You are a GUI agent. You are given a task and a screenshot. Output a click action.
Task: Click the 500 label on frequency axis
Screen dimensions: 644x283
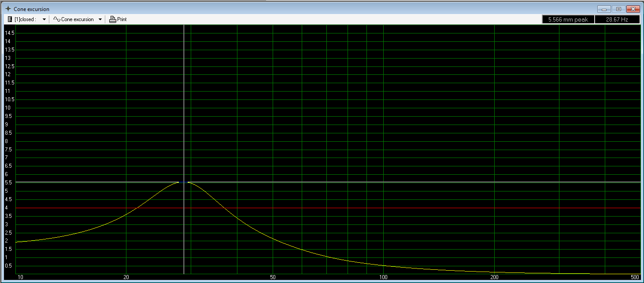tap(635, 277)
